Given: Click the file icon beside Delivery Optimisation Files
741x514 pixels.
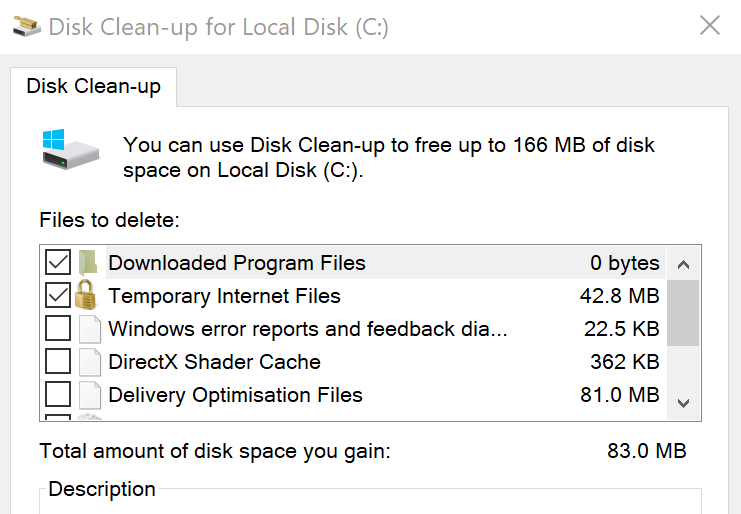Looking at the screenshot, I should [x=89, y=395].
